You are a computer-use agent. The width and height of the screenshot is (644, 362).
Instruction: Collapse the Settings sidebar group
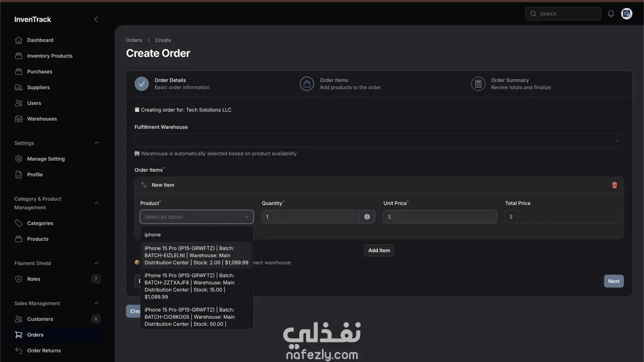coord(97,143)
